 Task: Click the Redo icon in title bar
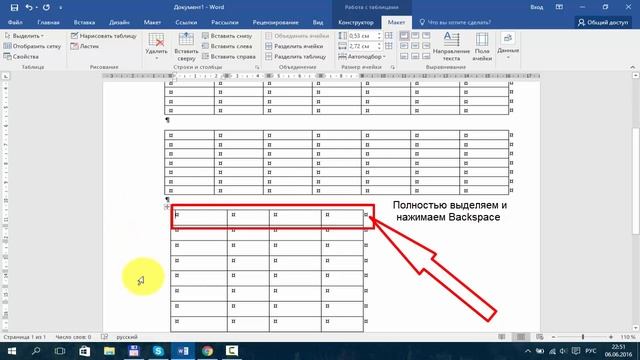coord(46,7)
